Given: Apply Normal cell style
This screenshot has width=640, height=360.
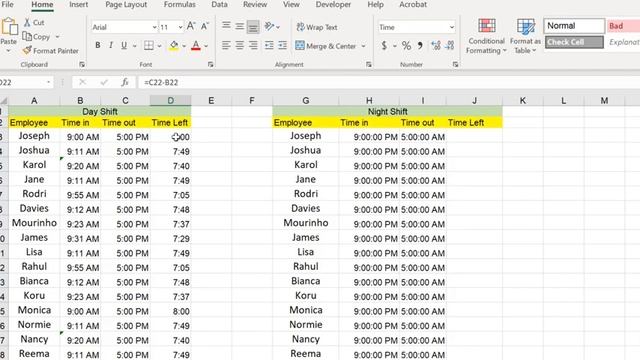Looking at the screenshot, I should point(574,26).
